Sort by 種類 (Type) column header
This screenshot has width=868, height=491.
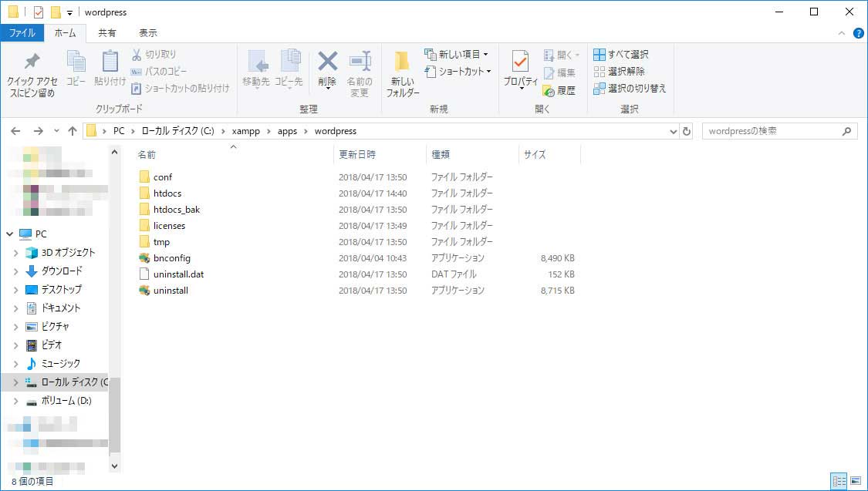tap(441, 155)
